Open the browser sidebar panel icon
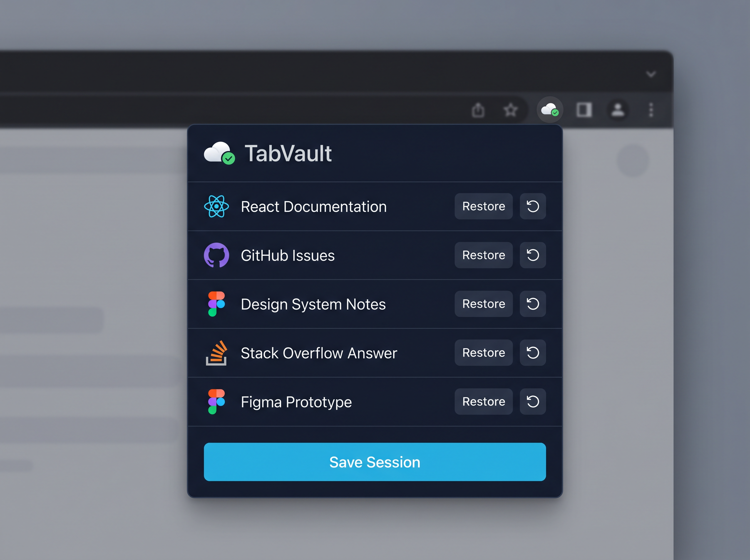 point(584,109)
